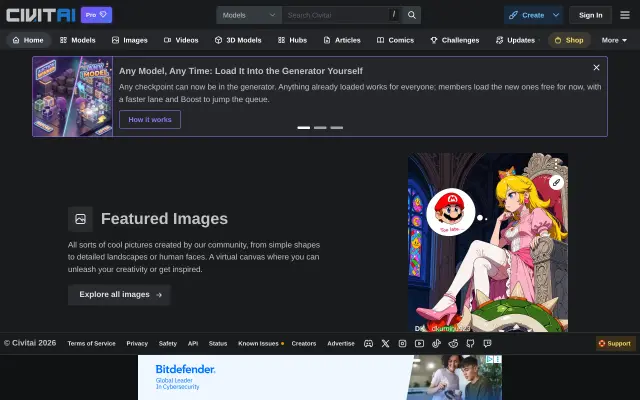The width and height of the screenshot is (640, 400).
Task: Select the Comics tab
Action: pos(396,40)
